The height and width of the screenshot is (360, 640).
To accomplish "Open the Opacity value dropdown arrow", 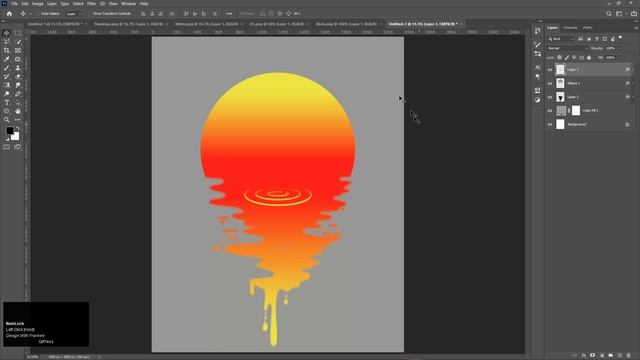I will point(619,48).
